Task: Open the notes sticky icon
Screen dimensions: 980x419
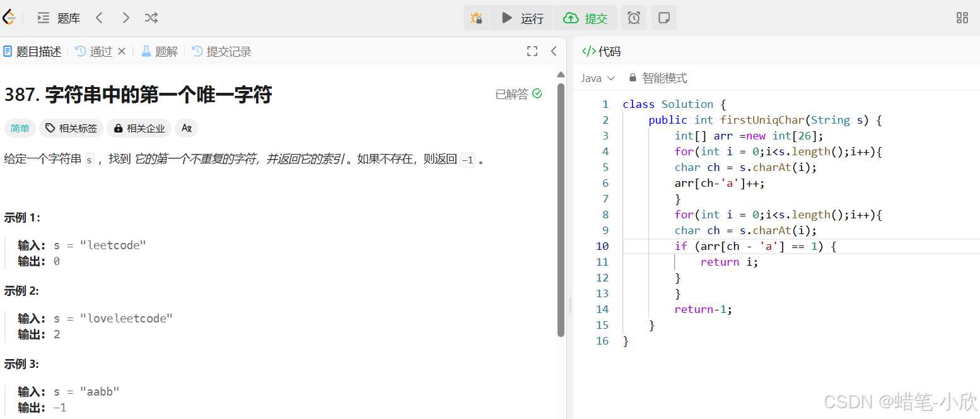Action: point(664,18)
